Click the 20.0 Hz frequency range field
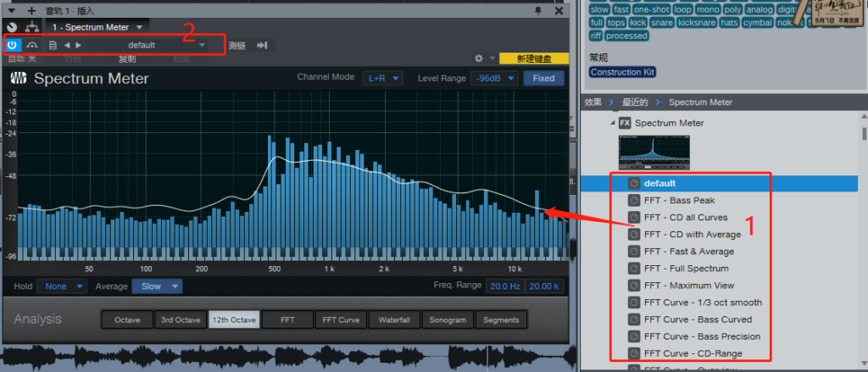868x372 pixels. [x=505, y=286]
